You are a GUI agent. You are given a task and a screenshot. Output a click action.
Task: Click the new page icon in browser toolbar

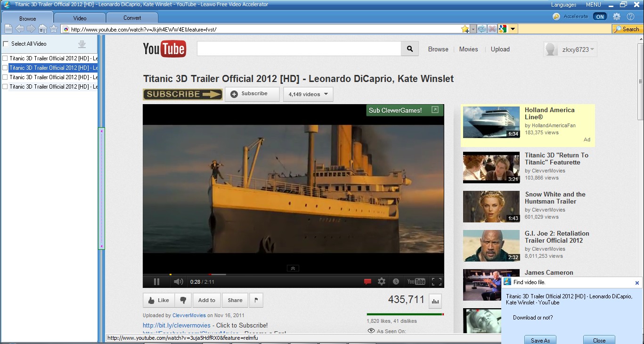click(8, 29)
